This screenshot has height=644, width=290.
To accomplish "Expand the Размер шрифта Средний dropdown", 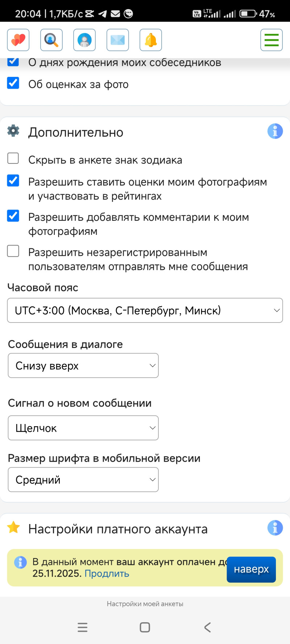I will [83, 480].
